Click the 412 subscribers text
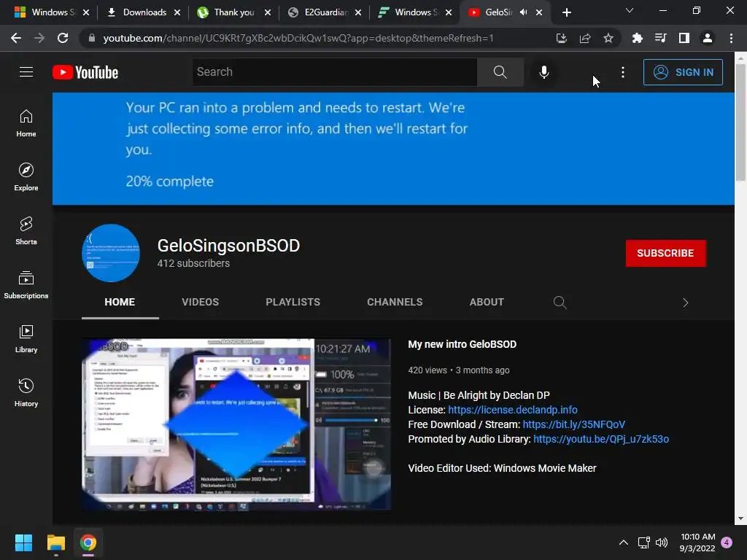Viewport: 747px width, 560px height. [193, 263]
